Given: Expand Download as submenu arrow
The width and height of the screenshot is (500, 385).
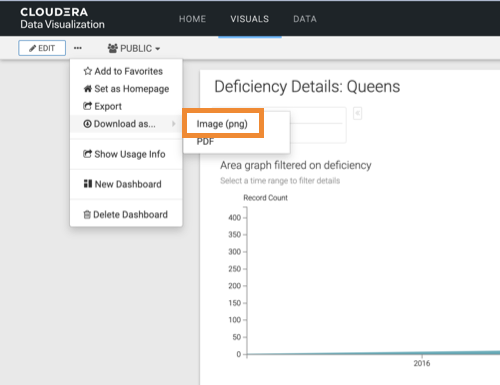Looking at the screenshot, I should click(173, 124).
